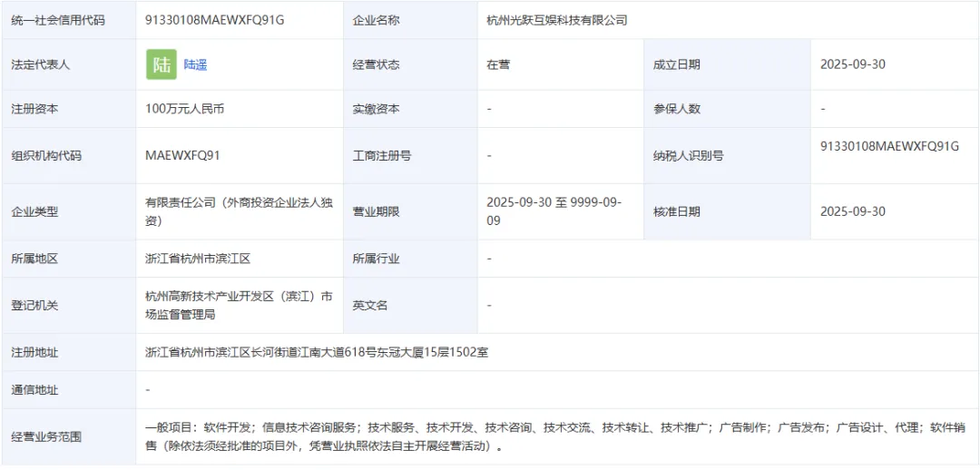Image resolution: width=980 pixels, height=470 pixels.
Task: Click the 核准日期 label
Action: point(676,211)
